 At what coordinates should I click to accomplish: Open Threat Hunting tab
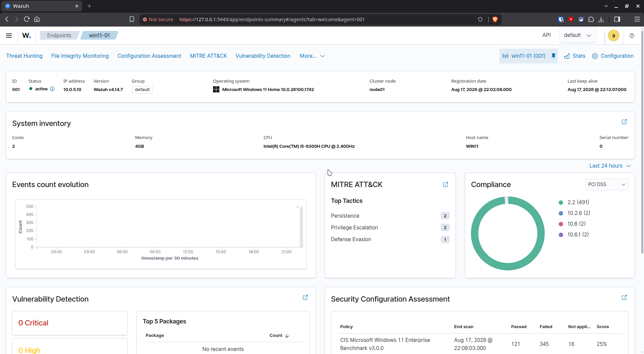point(24,56)
